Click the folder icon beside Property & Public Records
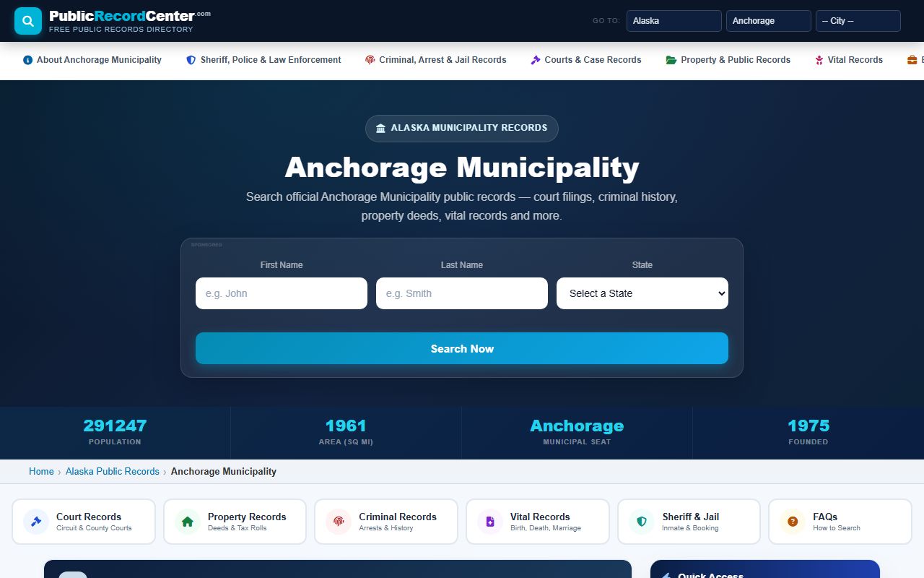Viewport: 924px width, 578px height. pyautogui.click(x=671, y=60)
